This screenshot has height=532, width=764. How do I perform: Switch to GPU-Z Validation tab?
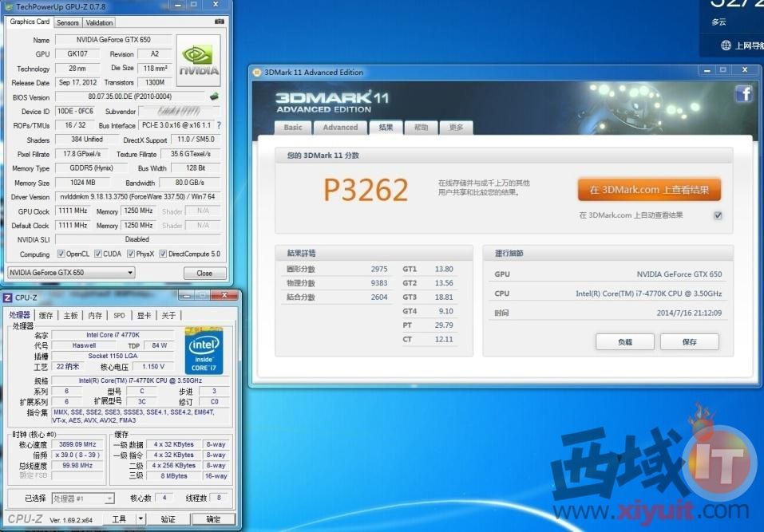[x=99, y=22]
